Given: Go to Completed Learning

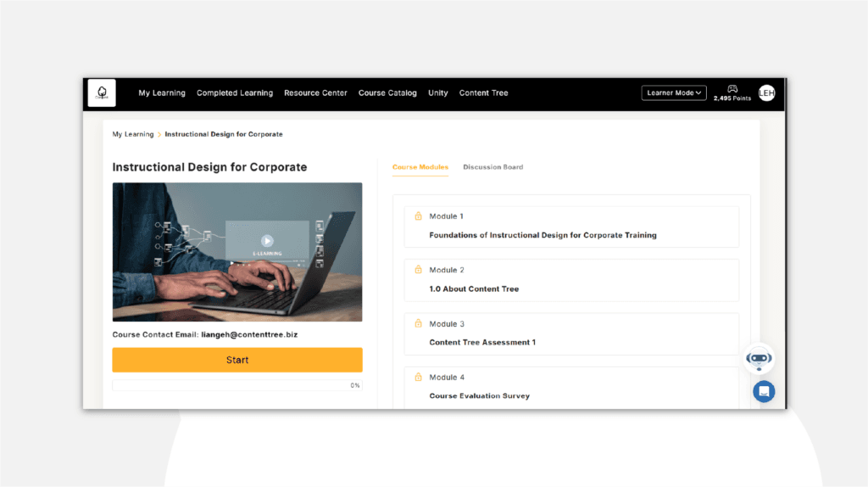Looking at the screenshot, I should pyautogui.click(x=235, y=93).
